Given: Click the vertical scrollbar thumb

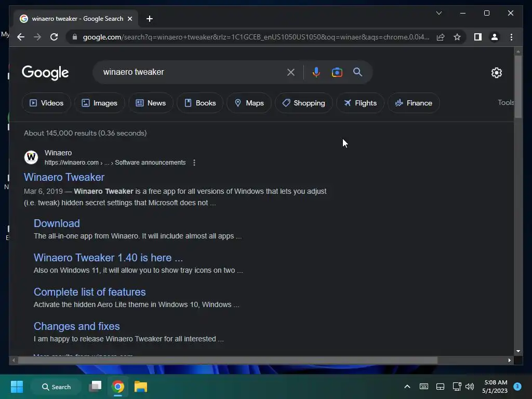Looking at the screenshot, I should 518,87.
